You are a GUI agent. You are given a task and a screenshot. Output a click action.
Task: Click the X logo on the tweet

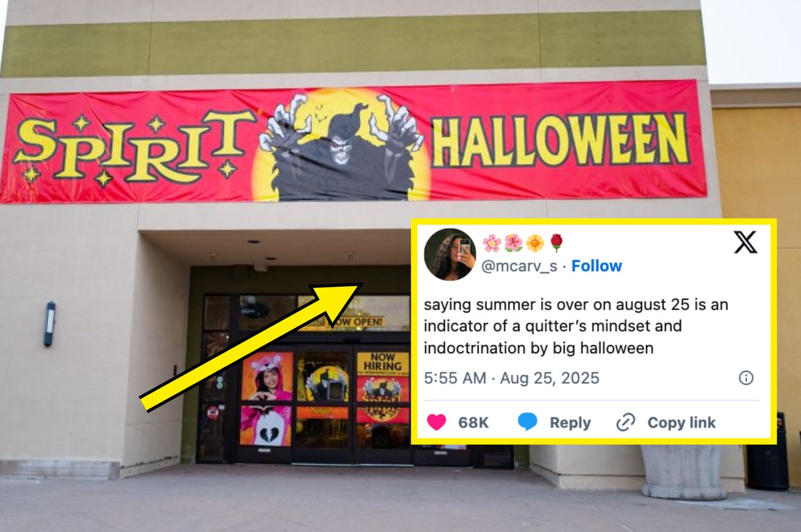coord(745,242)
